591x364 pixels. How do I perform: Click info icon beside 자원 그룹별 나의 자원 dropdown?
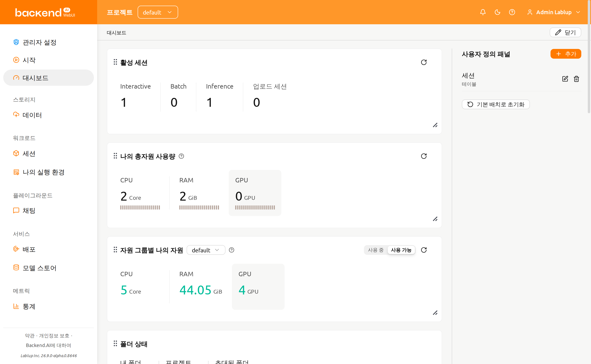coord(232,250)
